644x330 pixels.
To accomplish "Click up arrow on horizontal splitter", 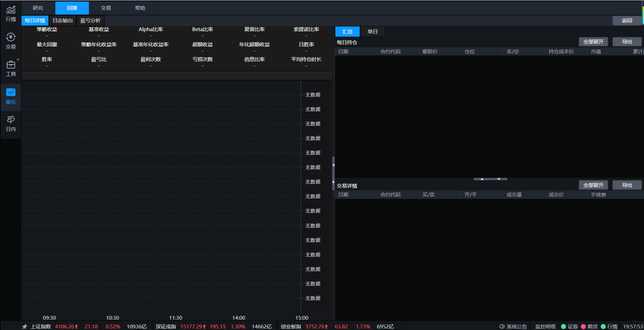I will pos(482,179).
